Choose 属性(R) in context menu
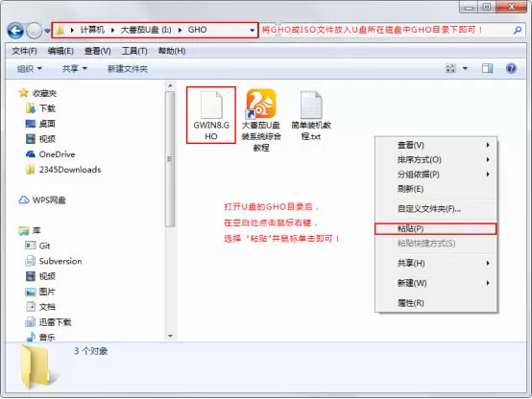The width and height of the screenshot is (532, 399). tap(436, 303)
